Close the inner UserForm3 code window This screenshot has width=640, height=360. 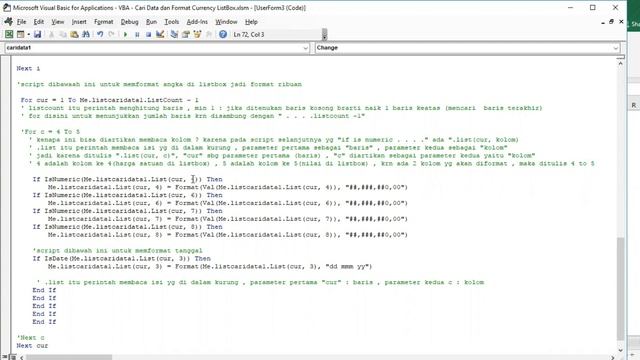(x=621, y=22)
